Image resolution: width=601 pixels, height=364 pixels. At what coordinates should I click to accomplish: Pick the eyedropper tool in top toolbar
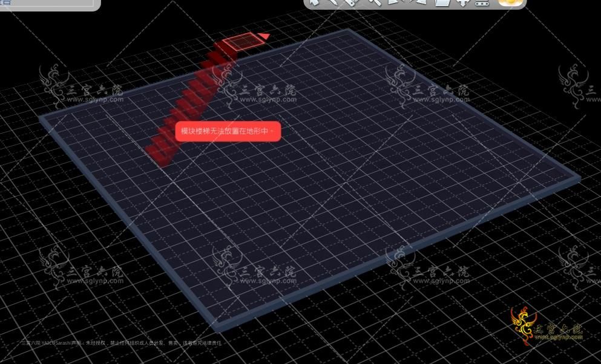(333, 2)
